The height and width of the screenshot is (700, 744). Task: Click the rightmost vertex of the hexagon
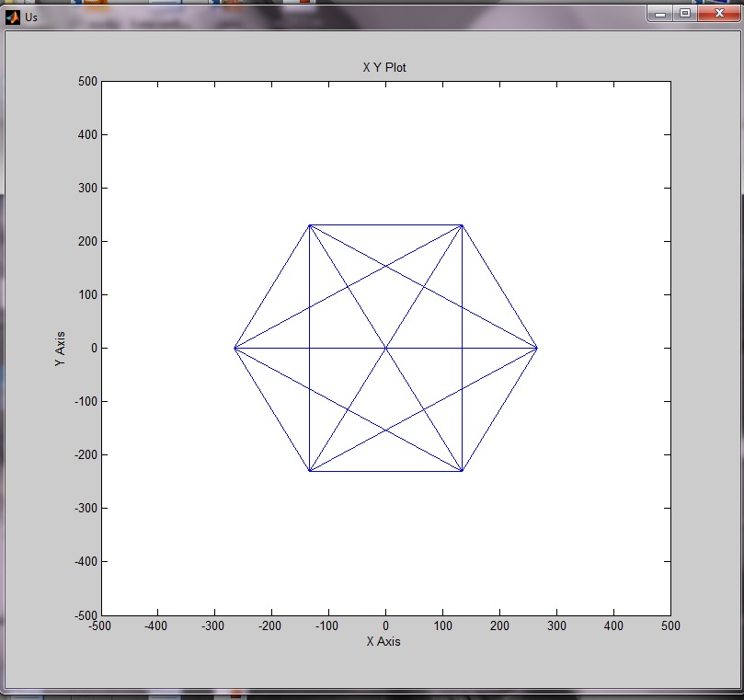click(x=537, y=348)
